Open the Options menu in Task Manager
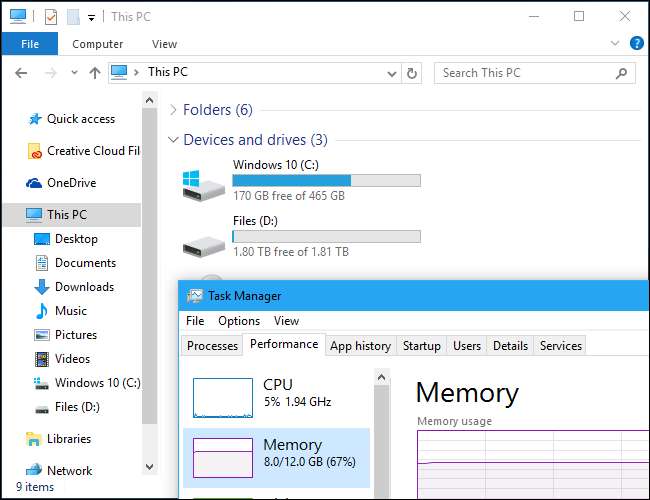650x500 pixels. coord(239,321)
